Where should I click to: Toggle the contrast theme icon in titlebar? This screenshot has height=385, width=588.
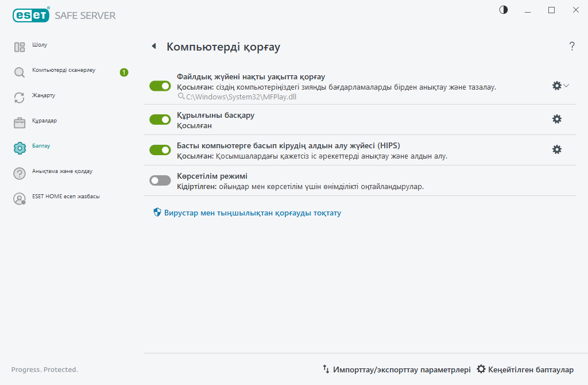[x=503, y=10]
